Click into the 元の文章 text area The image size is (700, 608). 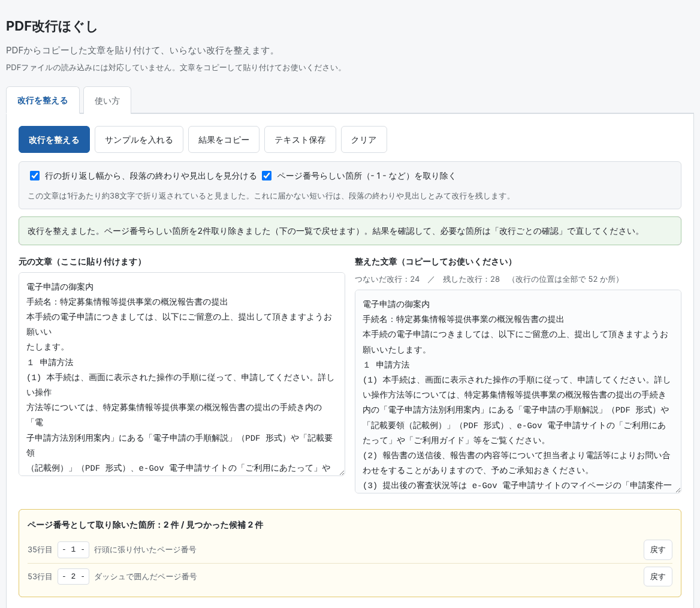182,374
